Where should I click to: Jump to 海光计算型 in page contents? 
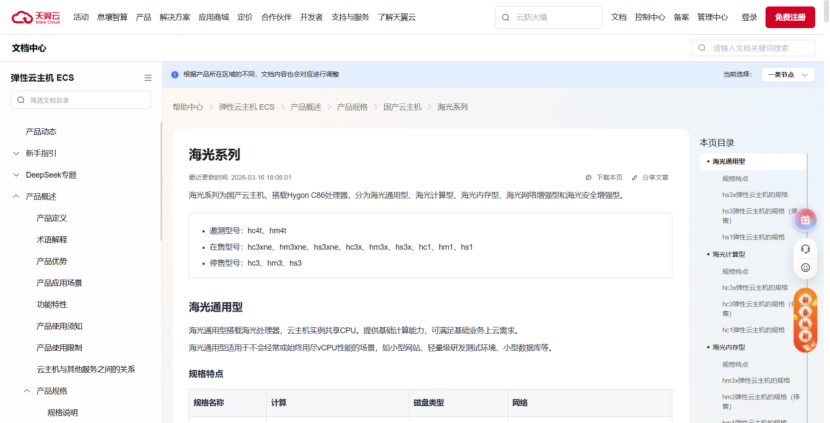pos(729,255)
